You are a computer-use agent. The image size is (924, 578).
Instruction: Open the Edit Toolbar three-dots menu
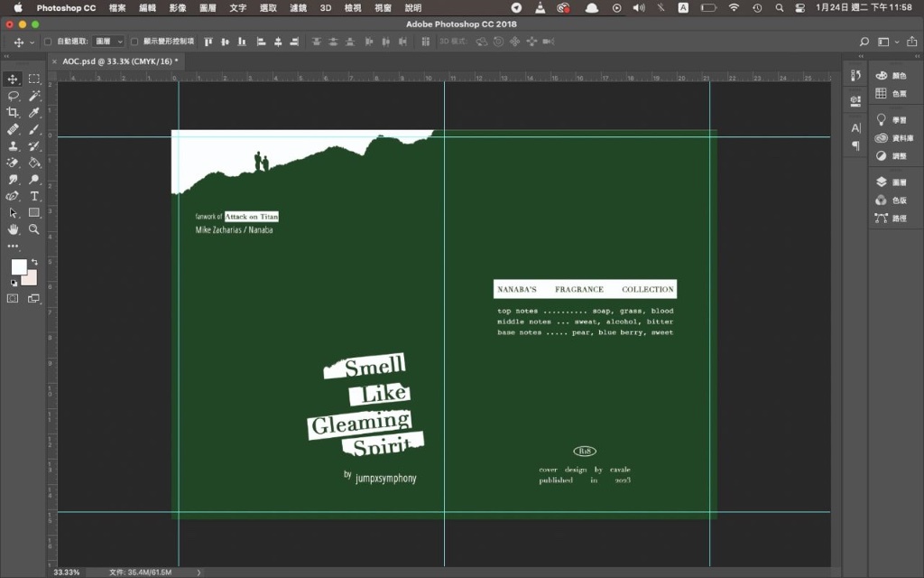13,246
